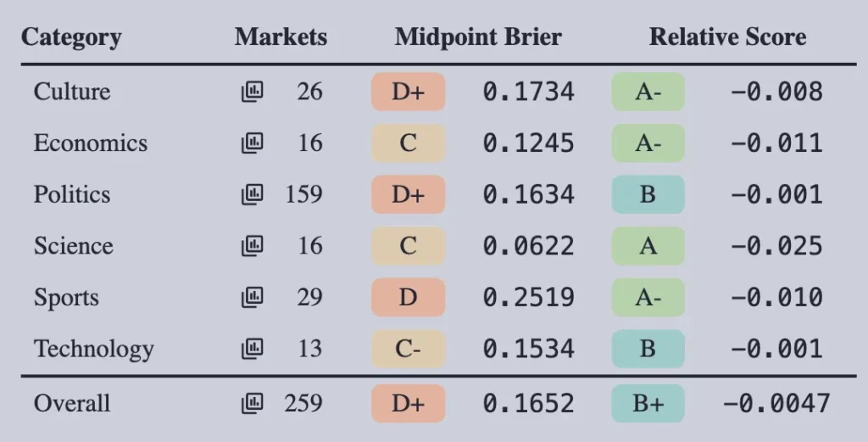Viewport: 868px width, 442px height.
Task: Click the Politics market count 159
Action: click(x=304, y=194)
